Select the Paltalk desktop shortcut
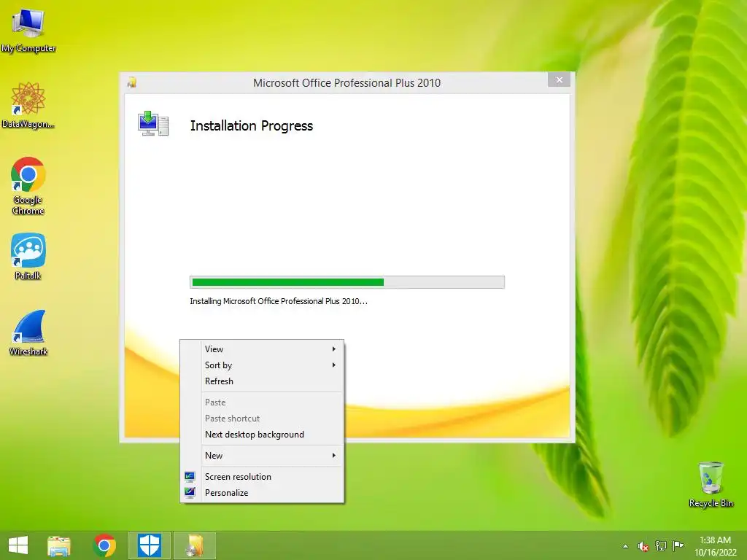This screenshot has height=560, width=747. click(x=28, y=256)
